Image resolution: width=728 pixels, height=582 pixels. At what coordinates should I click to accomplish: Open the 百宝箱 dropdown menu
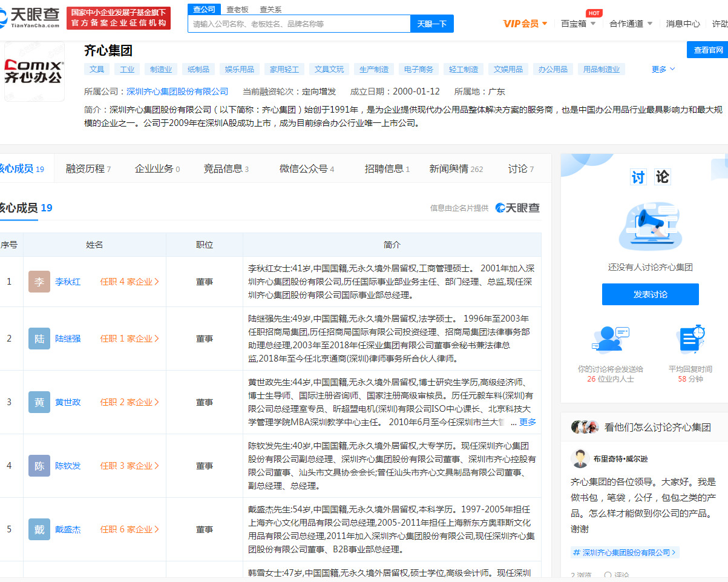point(579,24)
